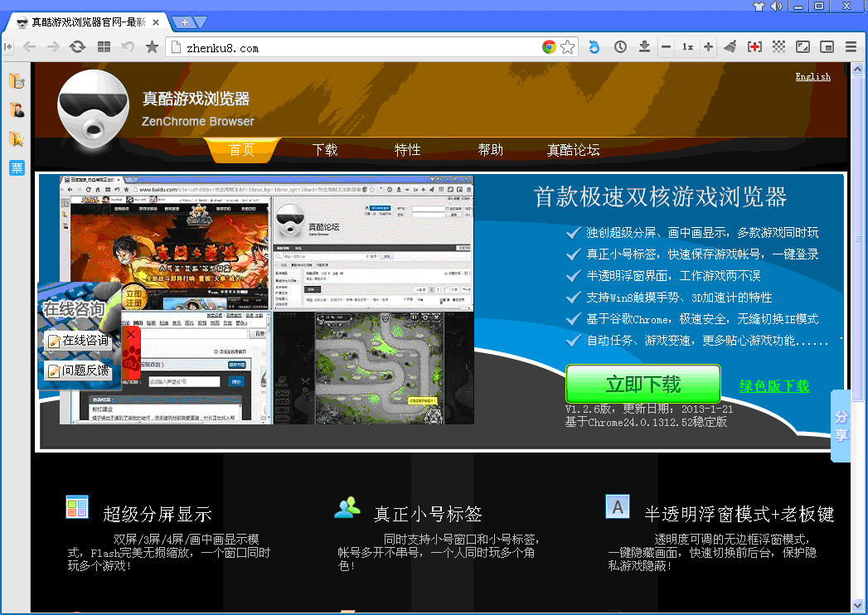Expand the tab dropdown arrow beside new tab

(201, 22)
